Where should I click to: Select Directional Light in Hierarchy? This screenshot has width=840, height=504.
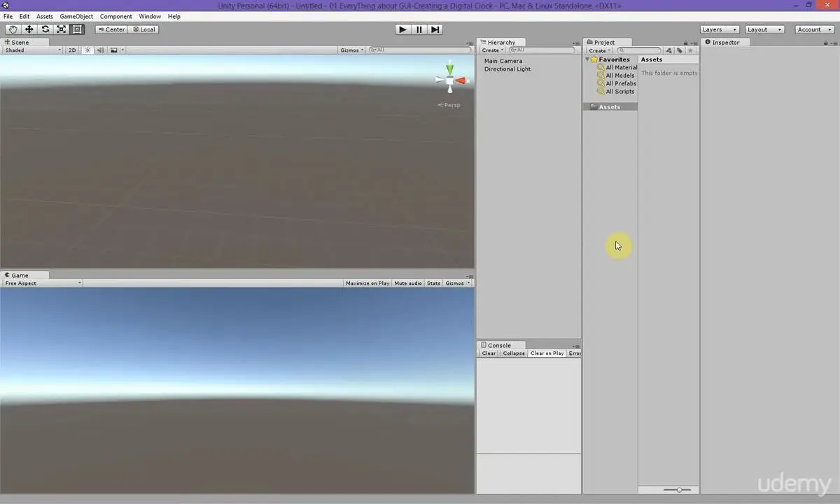[x=507, y=69]
